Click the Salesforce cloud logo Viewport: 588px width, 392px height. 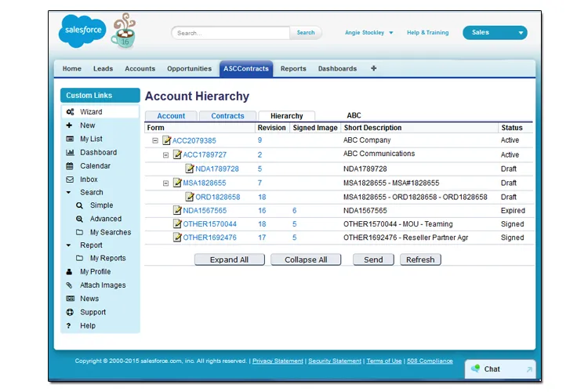click(82, 31)
